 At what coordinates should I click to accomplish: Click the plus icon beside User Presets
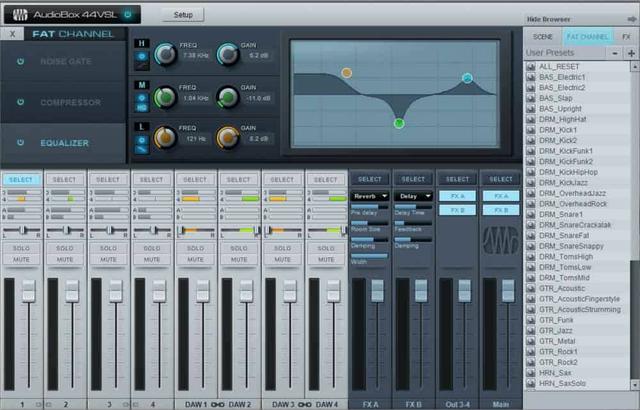pos(631,53)
